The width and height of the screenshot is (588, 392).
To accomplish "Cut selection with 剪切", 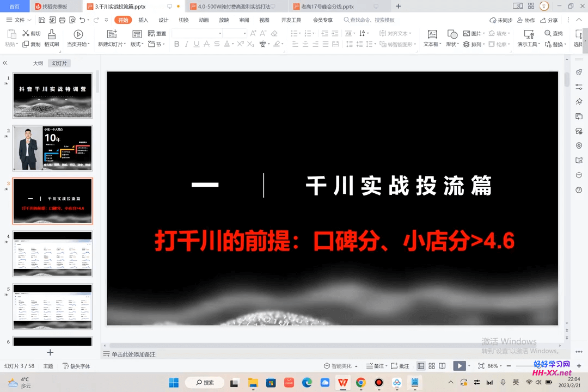I will click(x=32, y=33).
